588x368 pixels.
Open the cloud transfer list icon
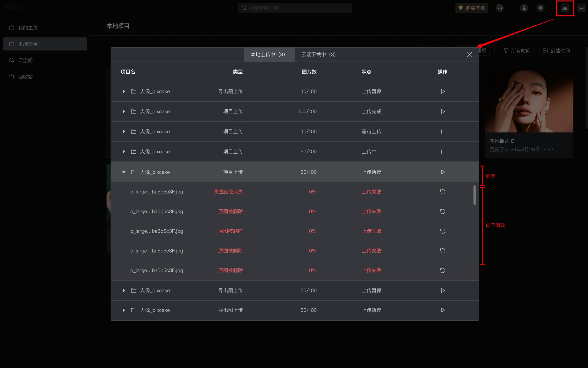point(565,8)
